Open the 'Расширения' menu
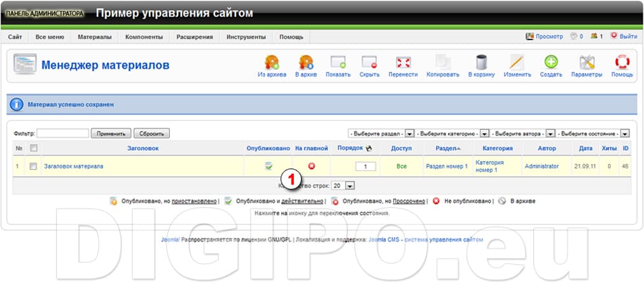 coord(194,37)
